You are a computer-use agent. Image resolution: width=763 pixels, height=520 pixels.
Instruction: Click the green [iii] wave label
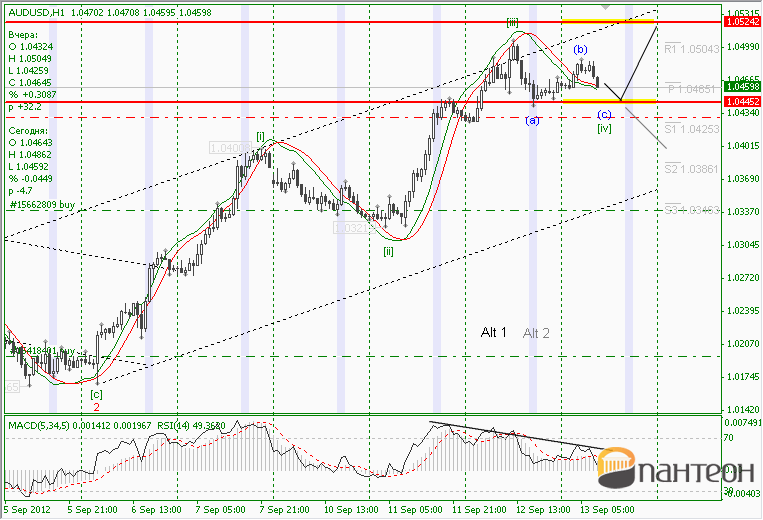coord(512,22)
